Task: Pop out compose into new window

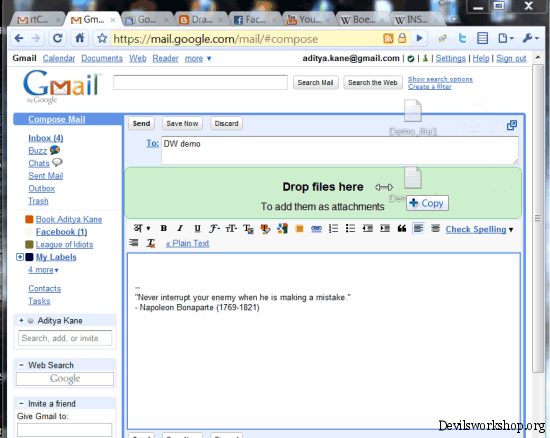Action: pos(512,125)
